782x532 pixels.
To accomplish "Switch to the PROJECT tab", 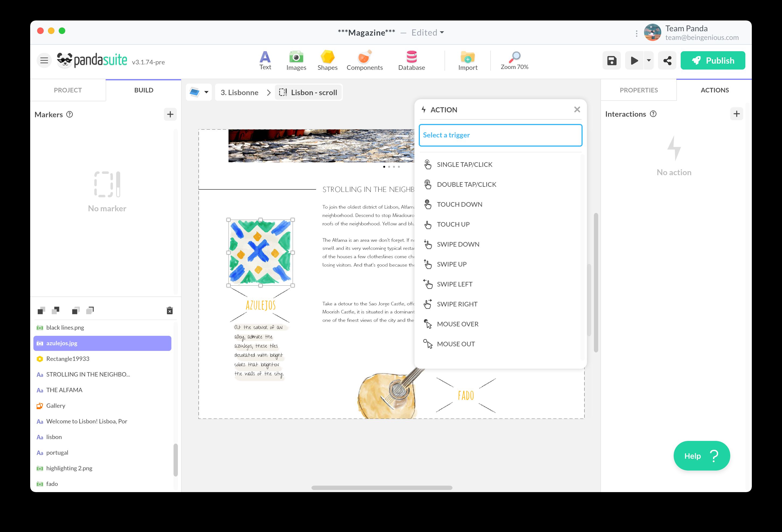I will [68, 90].
